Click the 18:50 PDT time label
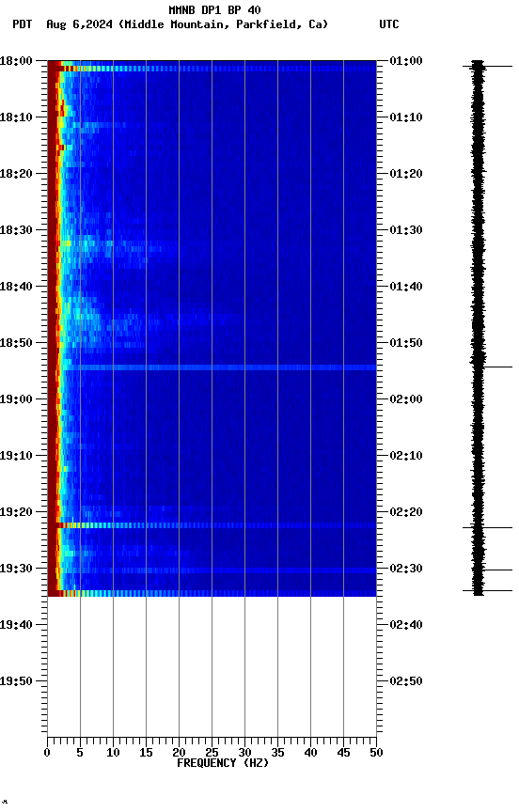This screenshot has width=519, height=812. click(16, 343)
